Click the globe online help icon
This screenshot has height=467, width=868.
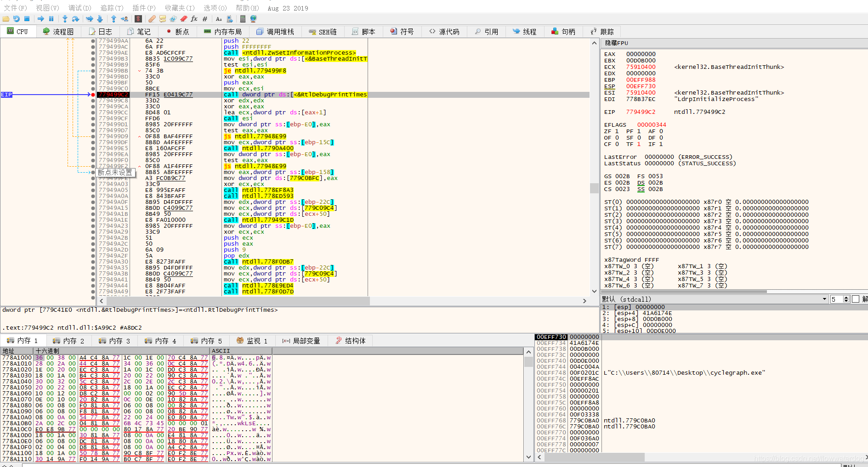tap(253, 19)
